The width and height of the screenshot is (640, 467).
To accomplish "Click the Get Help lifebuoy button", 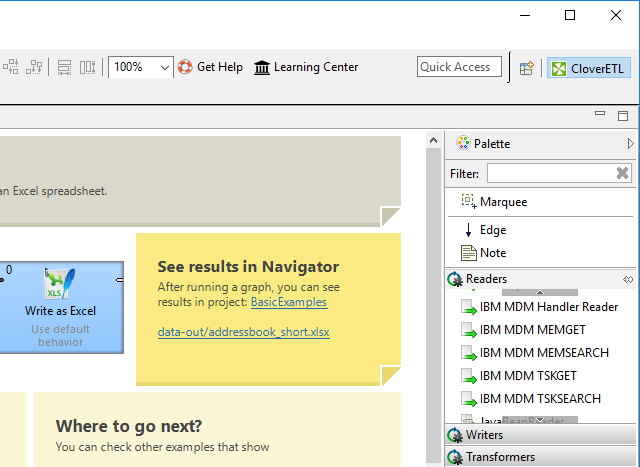I will [210, 67].
